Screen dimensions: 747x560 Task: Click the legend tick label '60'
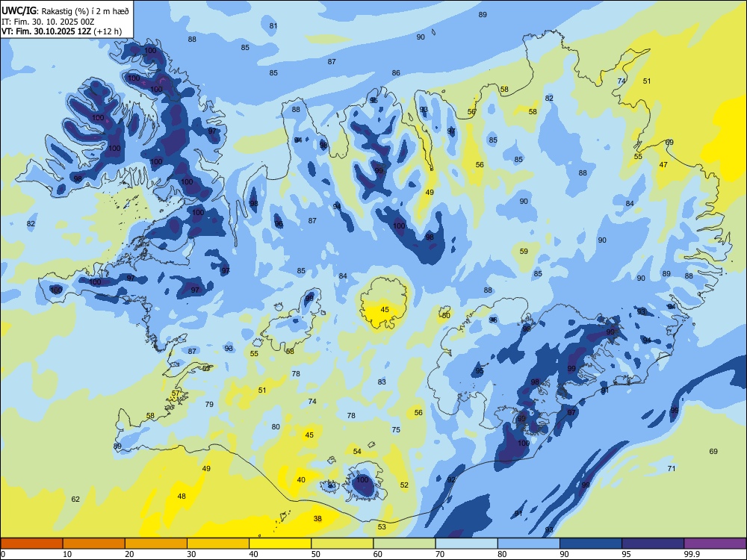tap(378, 554)
